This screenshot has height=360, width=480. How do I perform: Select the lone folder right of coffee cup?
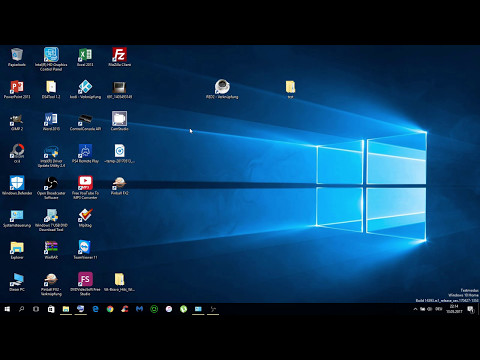[290, 89]
